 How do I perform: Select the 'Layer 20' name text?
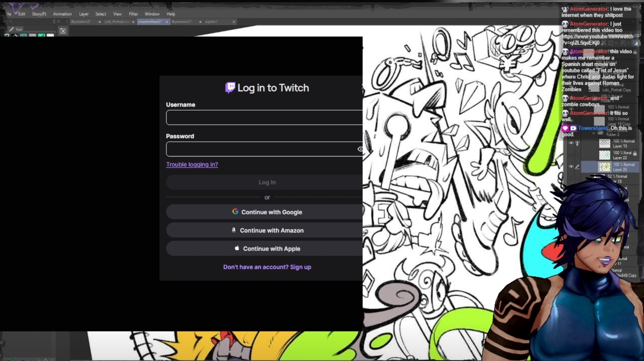pos(620,170)
